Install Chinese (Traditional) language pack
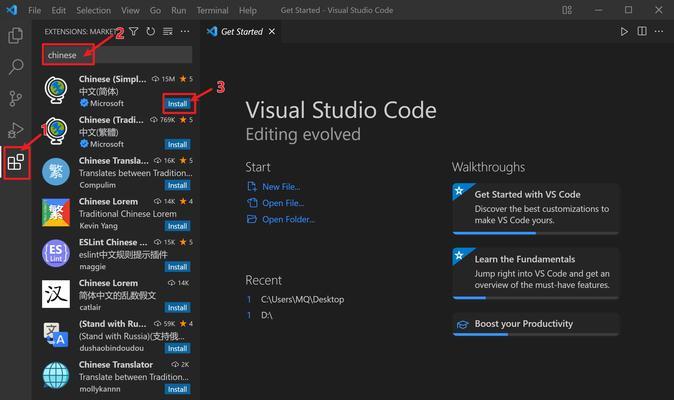 point(177,144)
